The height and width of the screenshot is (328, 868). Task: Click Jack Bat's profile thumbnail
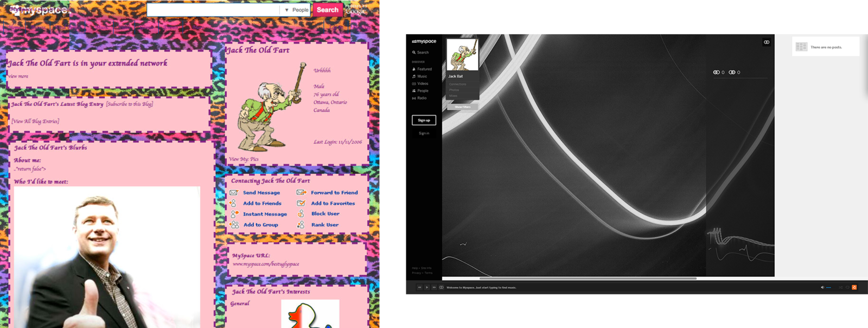[462, 54]
